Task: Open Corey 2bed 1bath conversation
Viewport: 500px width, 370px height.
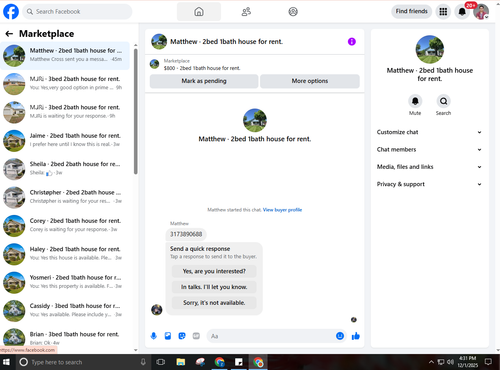Action: (65, 226)
